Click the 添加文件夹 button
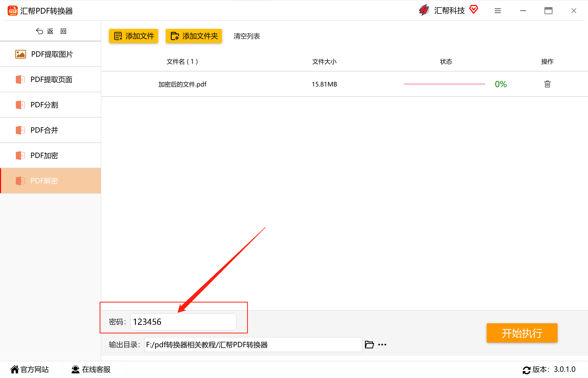Screen dimensions: 588x378 click(194, 36)
